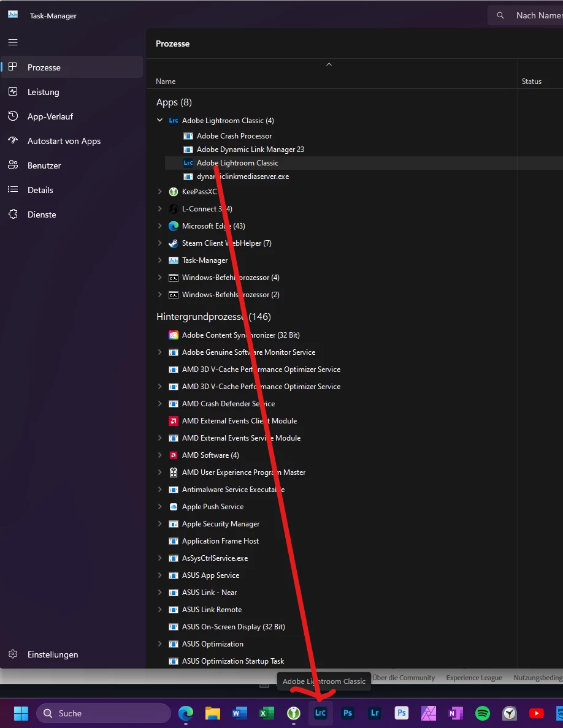Image resolution: width=563 pixels, height=728 pixels.
Task: Select ASUS App Service row
Action: (210, 575)
